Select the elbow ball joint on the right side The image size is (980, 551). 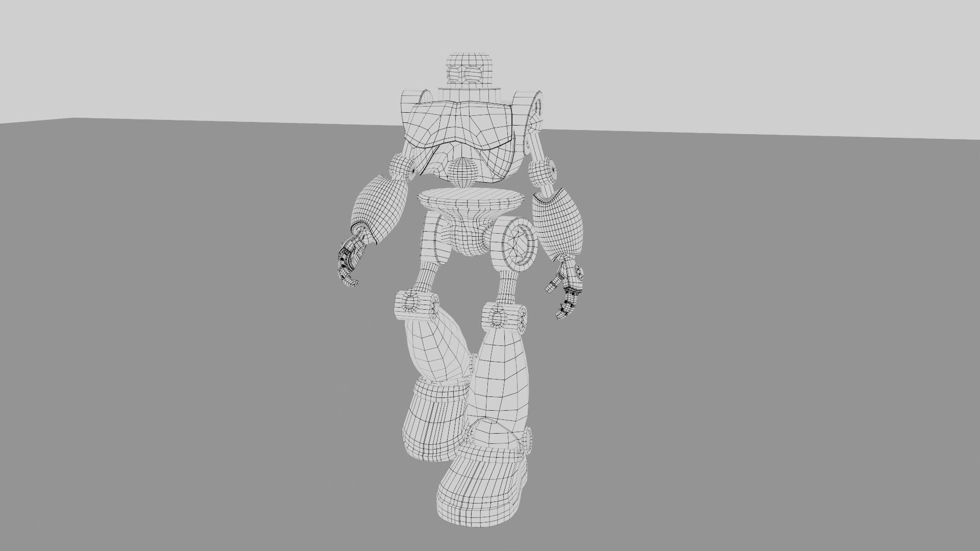coord(542,172)
